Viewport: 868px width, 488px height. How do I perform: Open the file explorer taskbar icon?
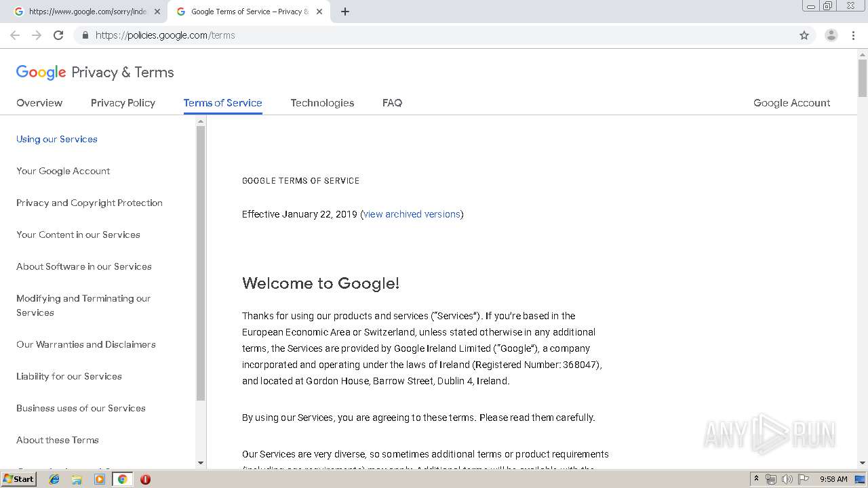tap(77, 479)
